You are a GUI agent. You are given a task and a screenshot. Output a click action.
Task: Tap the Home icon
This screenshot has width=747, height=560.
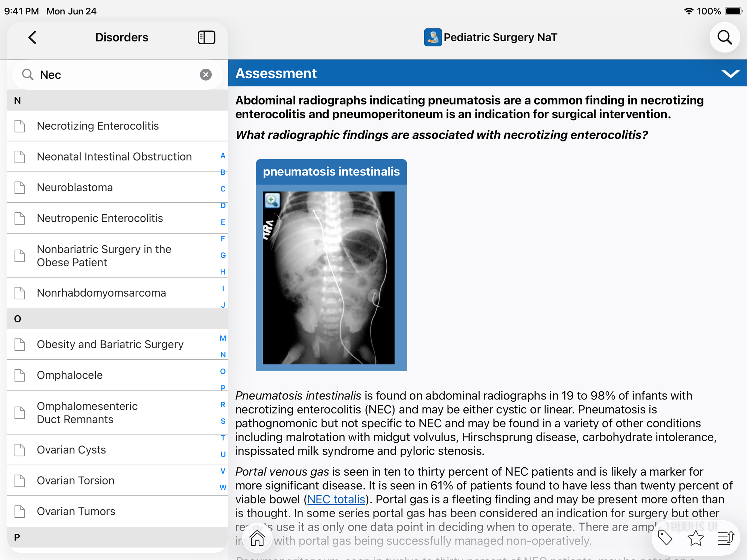click(x=257, y=538)
